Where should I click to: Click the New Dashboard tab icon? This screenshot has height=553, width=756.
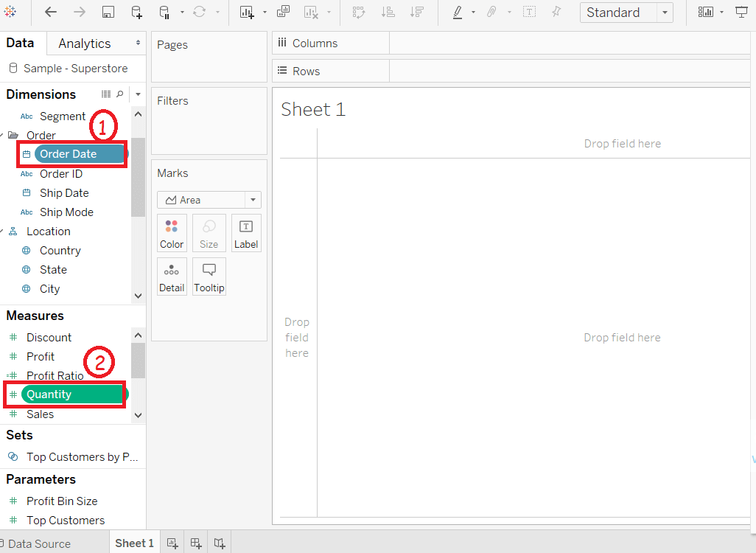pos(196,543)
